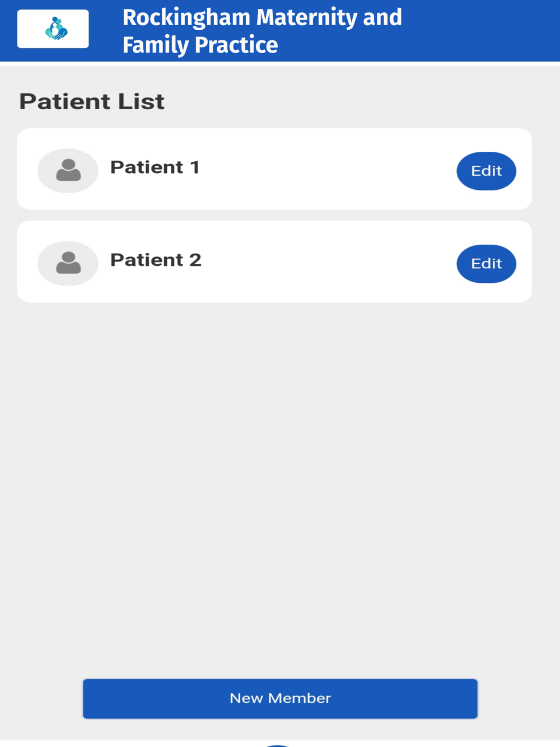Screen dimensions: 560x747
Task: Select the grey profile silhouette for Patient 1
Action: pyautogui.click(x=68, y=170)
